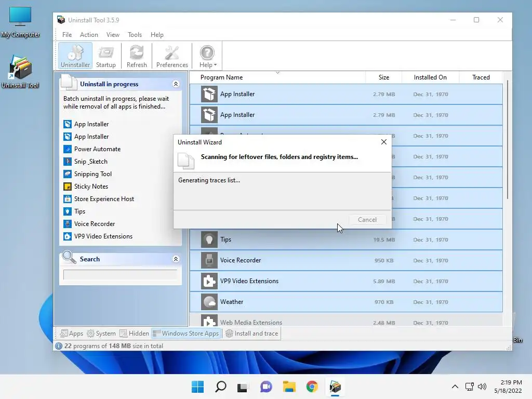
Task: Switch to the Apps tab
Action: coord(72,334)
